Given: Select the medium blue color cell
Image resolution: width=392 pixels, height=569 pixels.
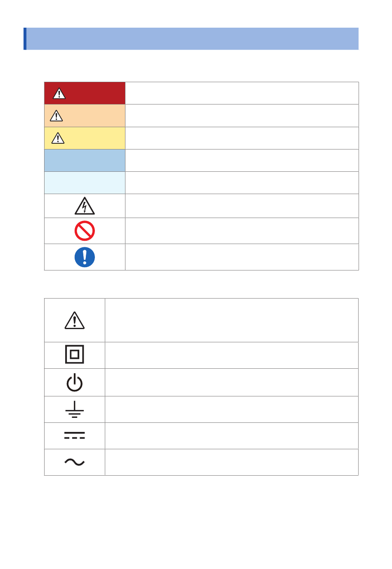Looking at the screenshot, I should 85,161.
